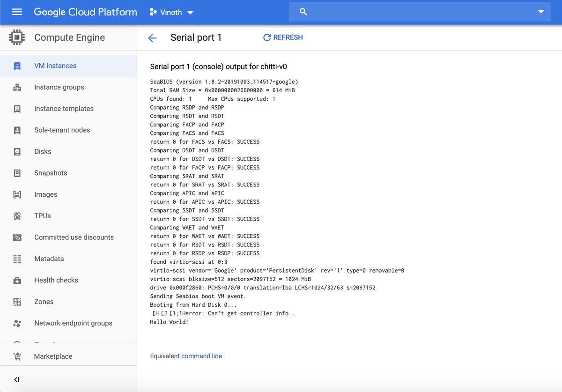
Task: Click the Compute Engine chip icon
Action: coord(17,37)
